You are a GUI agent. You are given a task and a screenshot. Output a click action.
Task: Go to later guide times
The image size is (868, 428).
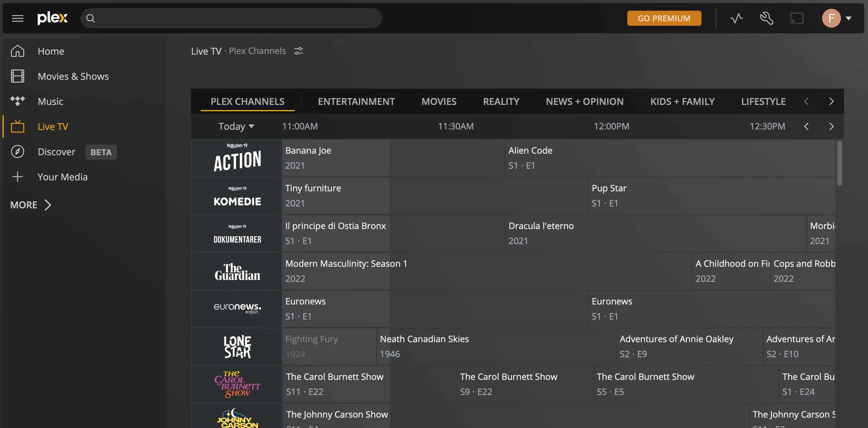click(x=831, y=126)
